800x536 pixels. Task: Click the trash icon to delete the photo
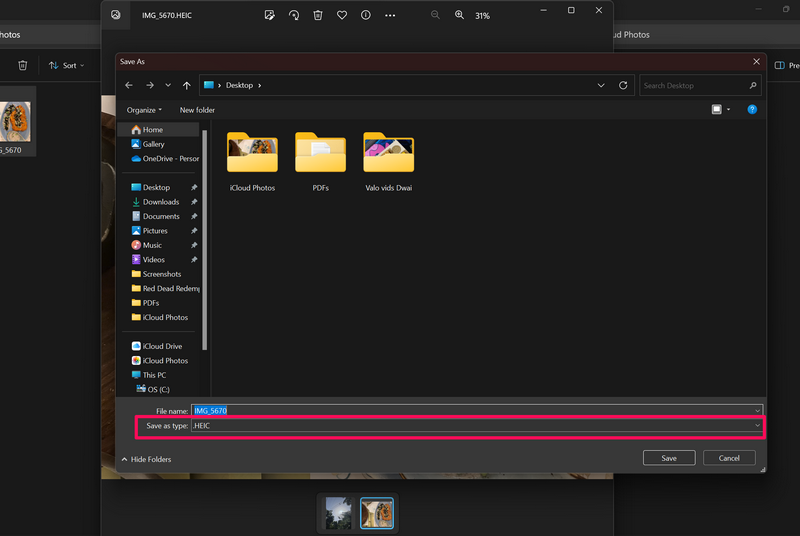click(x=318, y=15)
